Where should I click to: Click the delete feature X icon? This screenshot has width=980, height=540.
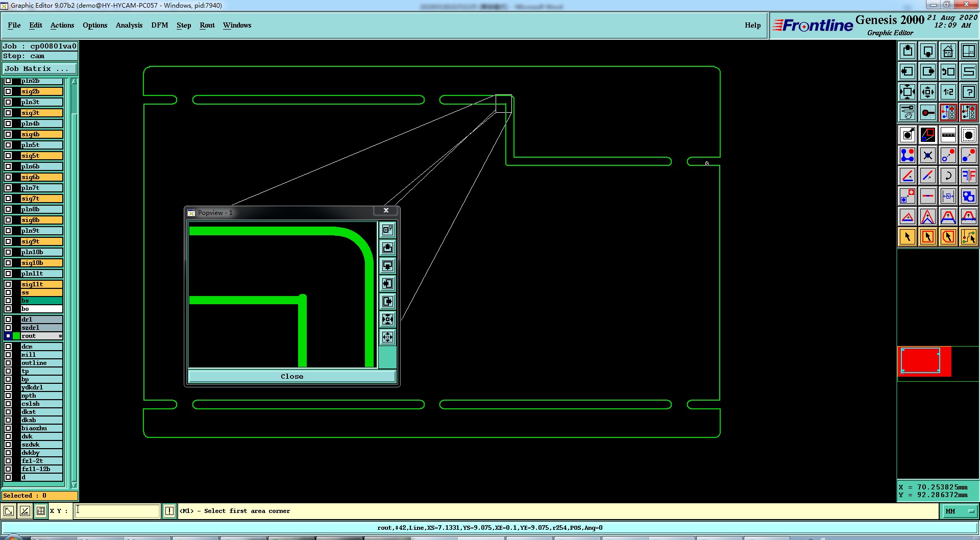pos(928,155)
